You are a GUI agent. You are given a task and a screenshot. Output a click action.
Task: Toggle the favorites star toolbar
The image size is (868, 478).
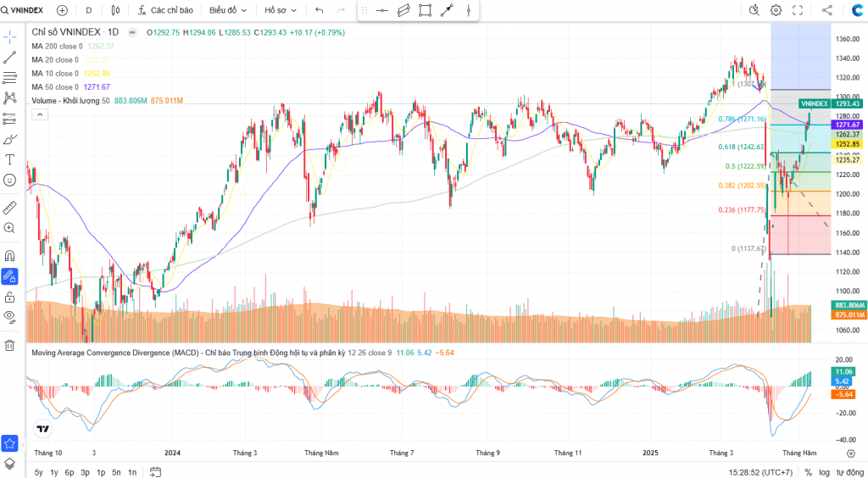9,443
